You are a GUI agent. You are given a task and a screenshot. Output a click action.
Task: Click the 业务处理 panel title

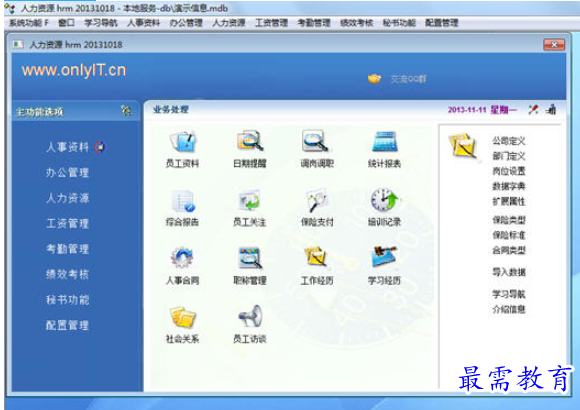coord(171,110)
